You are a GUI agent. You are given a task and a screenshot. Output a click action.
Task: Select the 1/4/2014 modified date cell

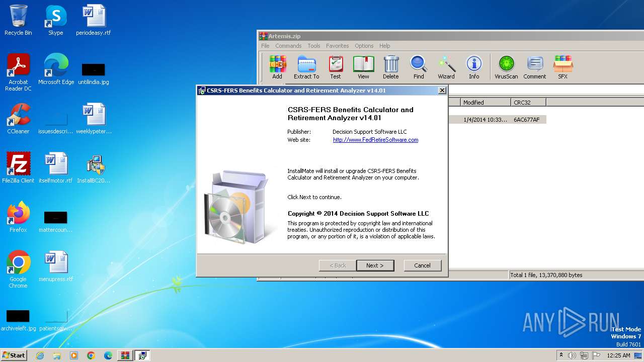[x=485, y=120]
